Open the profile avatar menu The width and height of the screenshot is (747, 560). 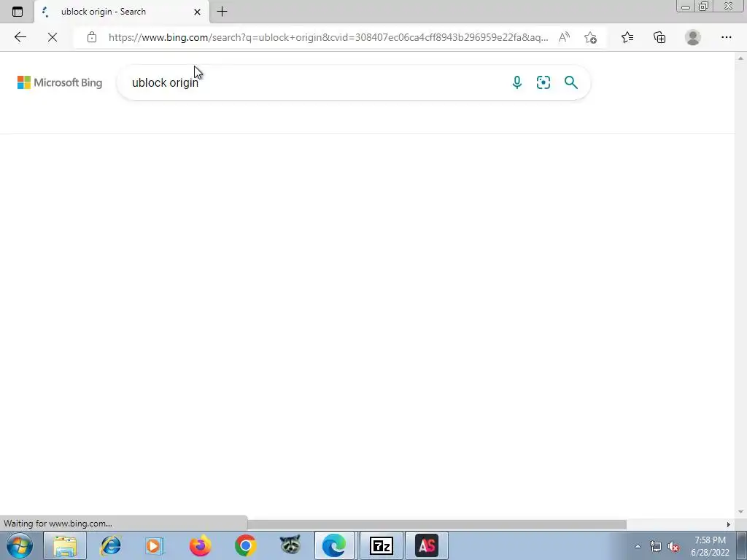[693, 37]
